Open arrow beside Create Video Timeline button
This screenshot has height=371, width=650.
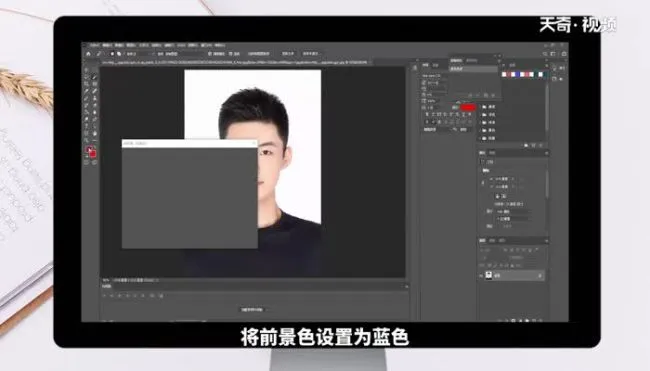266,310
